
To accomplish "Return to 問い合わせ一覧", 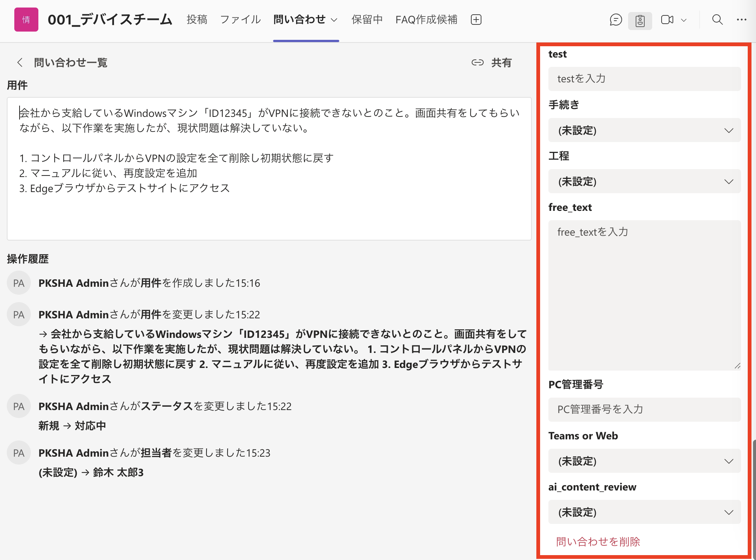I will pos(71,62).
